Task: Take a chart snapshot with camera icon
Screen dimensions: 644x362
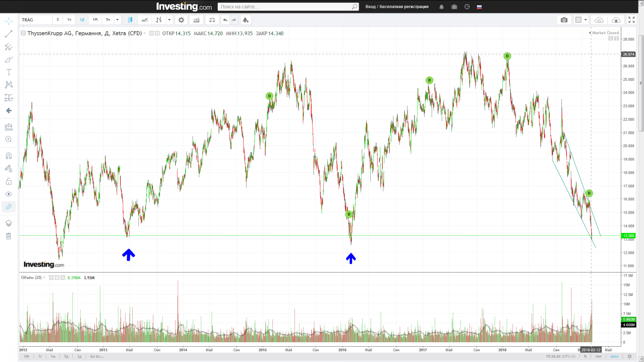Action: 564,20
